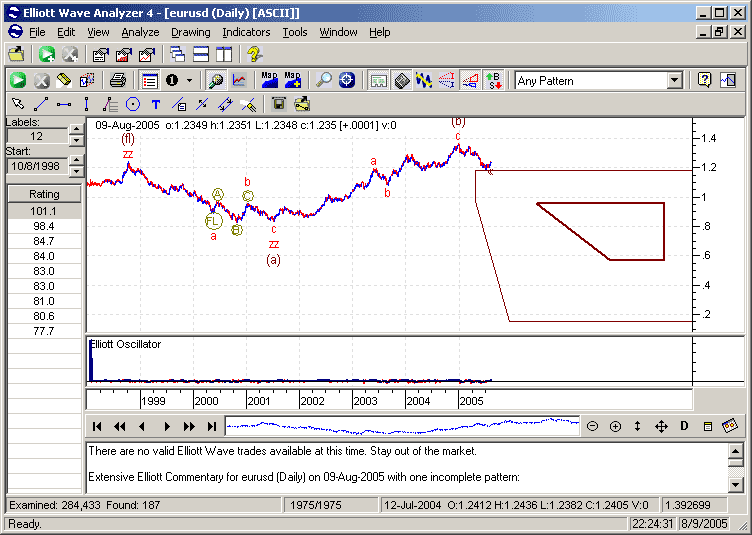Viewport: 752px width, 535px height.
Task: Click the Labels input field showing 12
Action: (37, 136)
